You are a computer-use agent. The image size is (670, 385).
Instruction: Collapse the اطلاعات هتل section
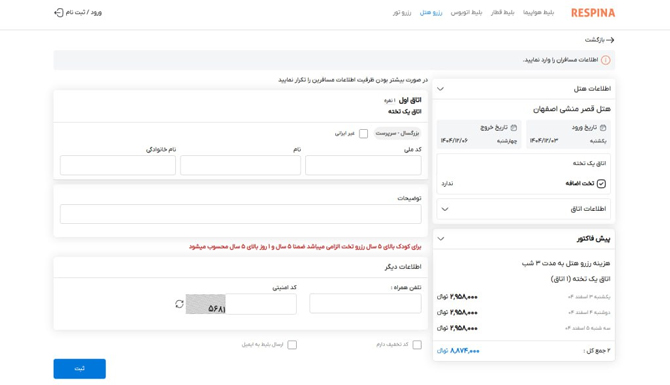click(441, 89)
